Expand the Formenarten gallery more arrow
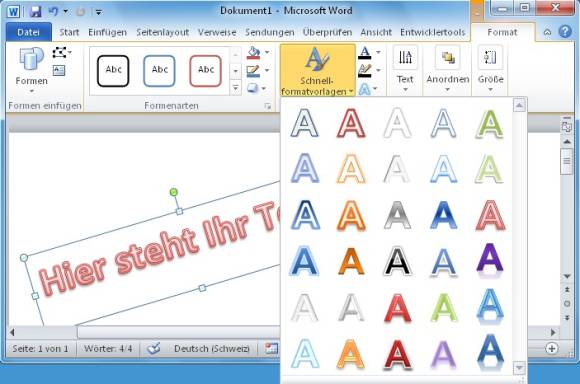The image size is (580, 384). (x=236, y=88)
